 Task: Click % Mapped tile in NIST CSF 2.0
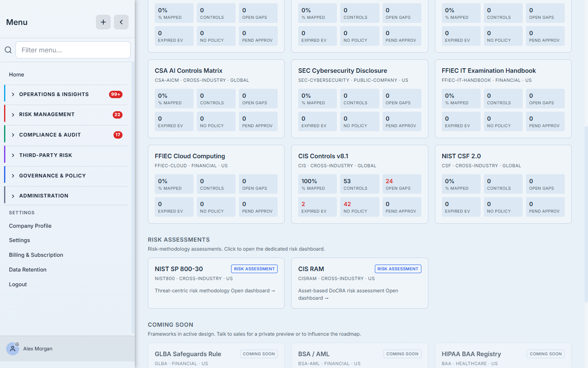461,184
